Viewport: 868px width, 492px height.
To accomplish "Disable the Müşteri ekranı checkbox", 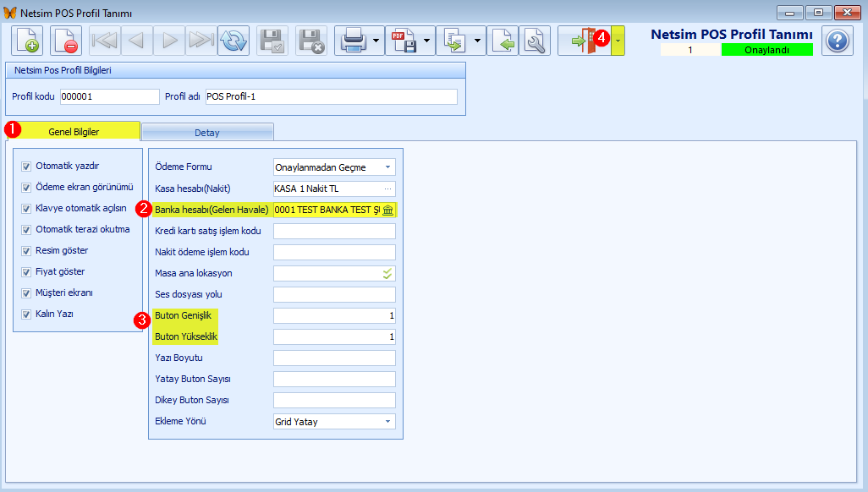I will (27, 292).
